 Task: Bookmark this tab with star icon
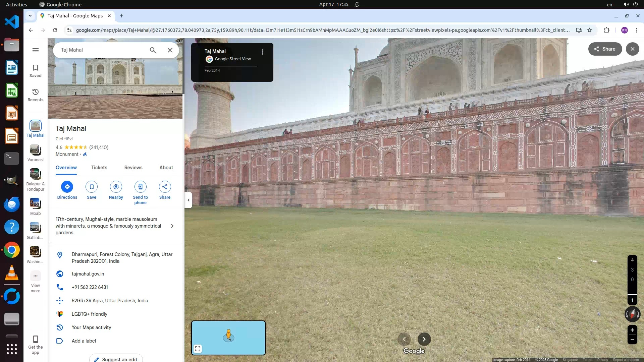(590, 30)
